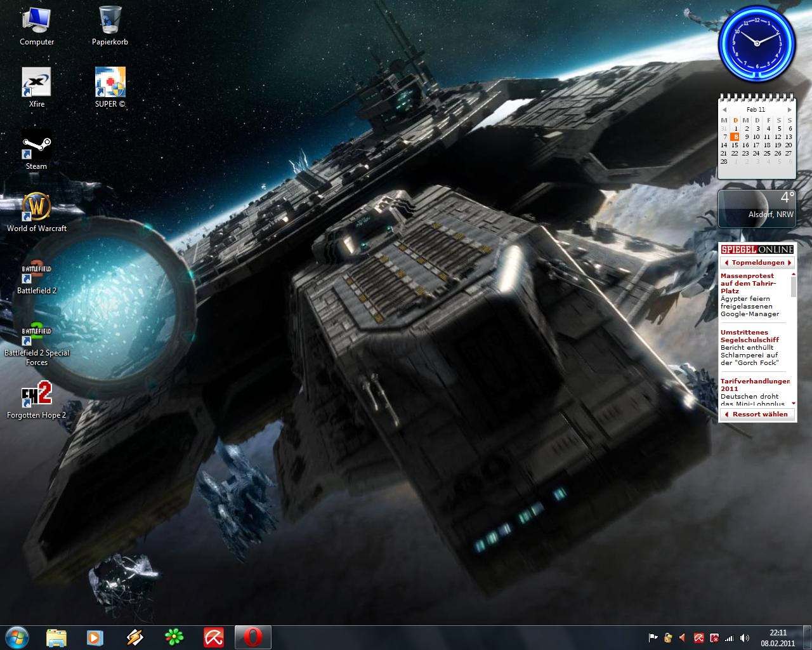Open Avira umbrella icon in taskbar
Screen dimensions: 812x650
[x=213, y=637]
